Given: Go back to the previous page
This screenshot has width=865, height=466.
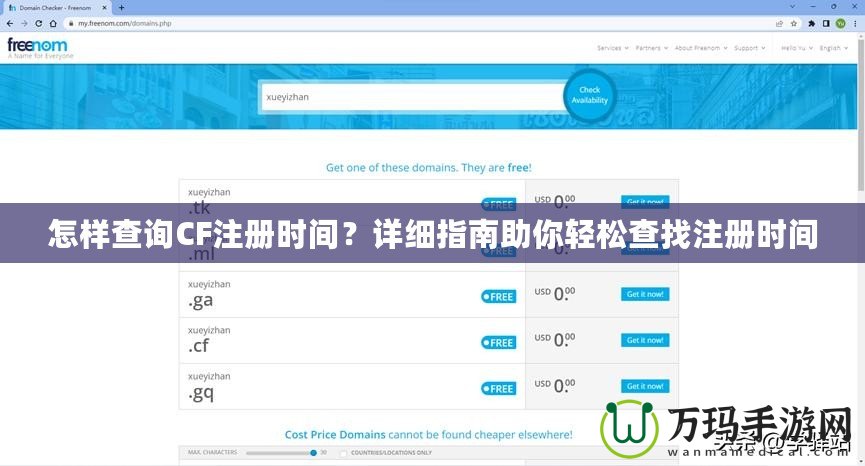Looking at the screenshot, I should pos(10,24).
